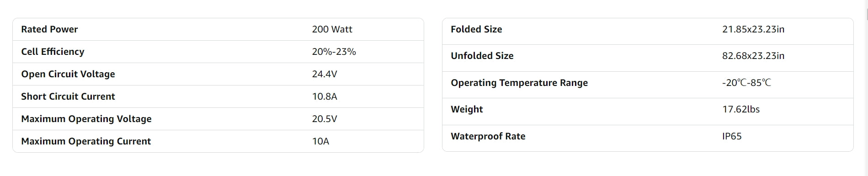Screen dimensions: 868x176
Task: Click the Open Circuit Voltage label
Action: [68, 74]
